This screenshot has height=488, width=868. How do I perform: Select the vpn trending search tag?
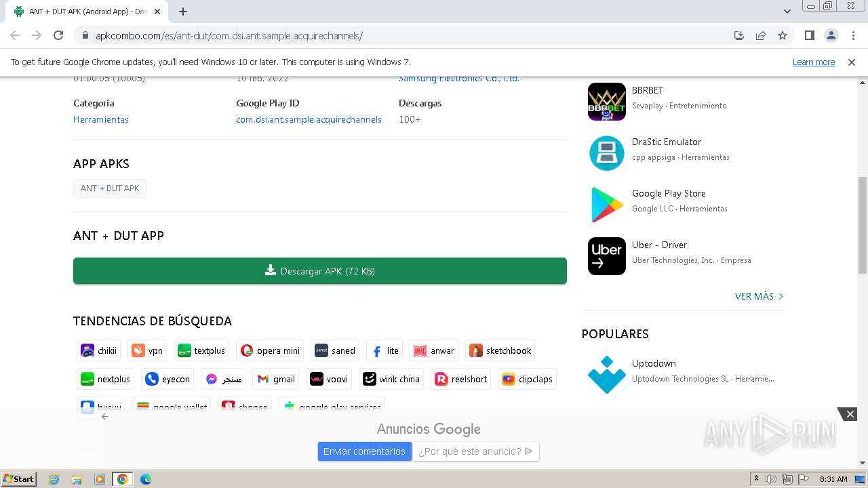[x=147, y=350]
